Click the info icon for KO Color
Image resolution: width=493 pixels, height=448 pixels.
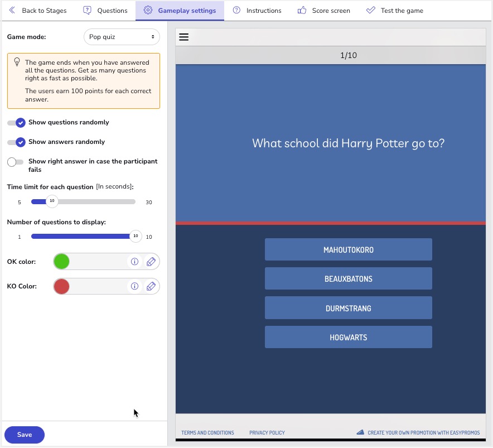(134, 286)
